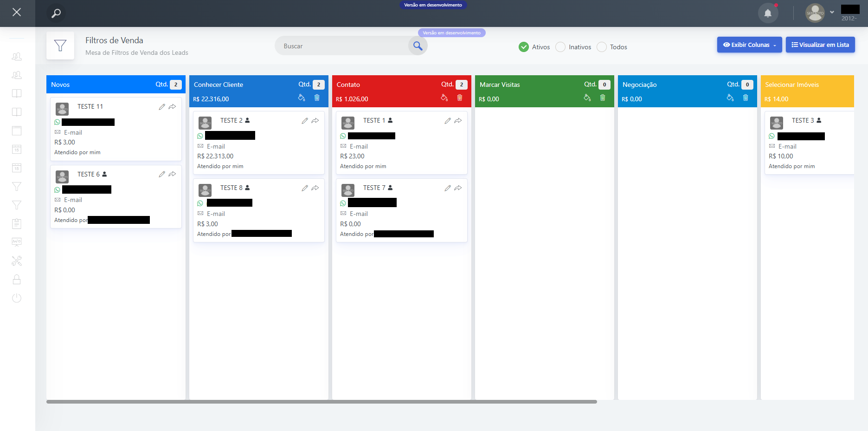Select the Inativos filter option

pyautogui.click(x=560, y=47)
